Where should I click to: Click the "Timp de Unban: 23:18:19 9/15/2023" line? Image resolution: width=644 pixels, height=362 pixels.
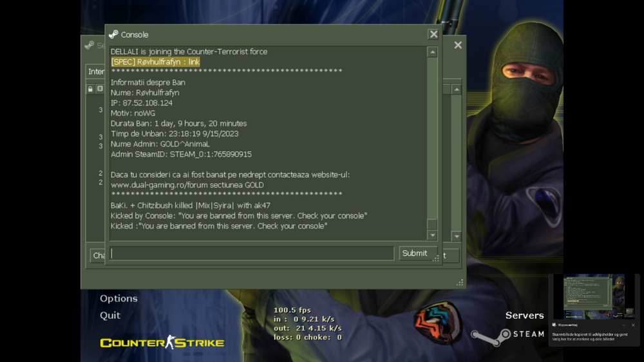pos(175,133)
